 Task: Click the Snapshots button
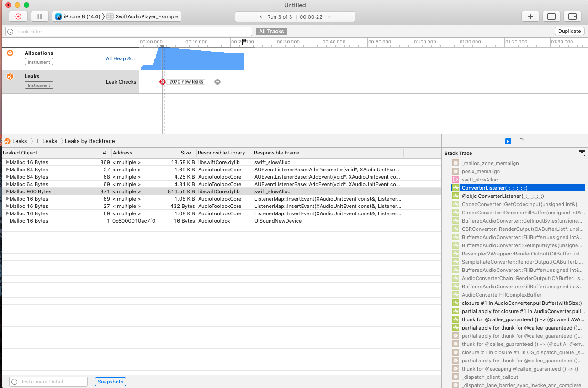click(x=111, y=382)
